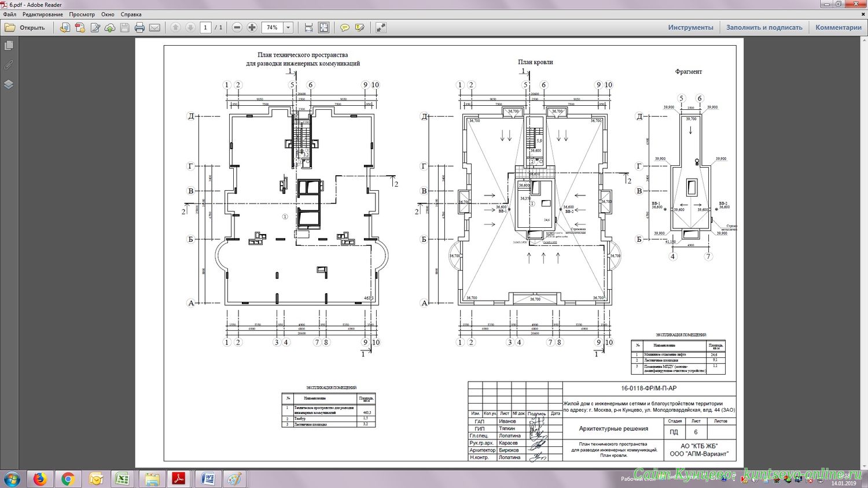This screenshot has height=488, width=868.
Task: Zoom in with the plus button
Action: (252, 27)
